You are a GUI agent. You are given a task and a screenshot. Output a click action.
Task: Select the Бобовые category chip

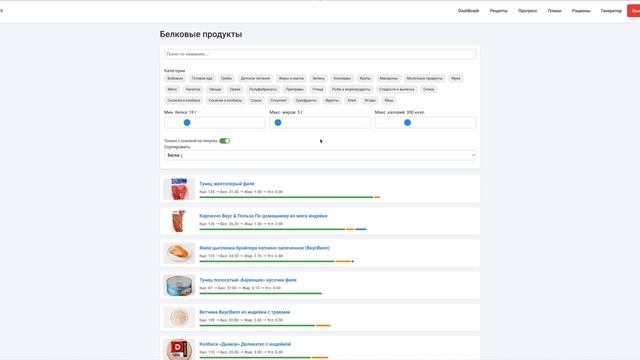click(175, 78)
